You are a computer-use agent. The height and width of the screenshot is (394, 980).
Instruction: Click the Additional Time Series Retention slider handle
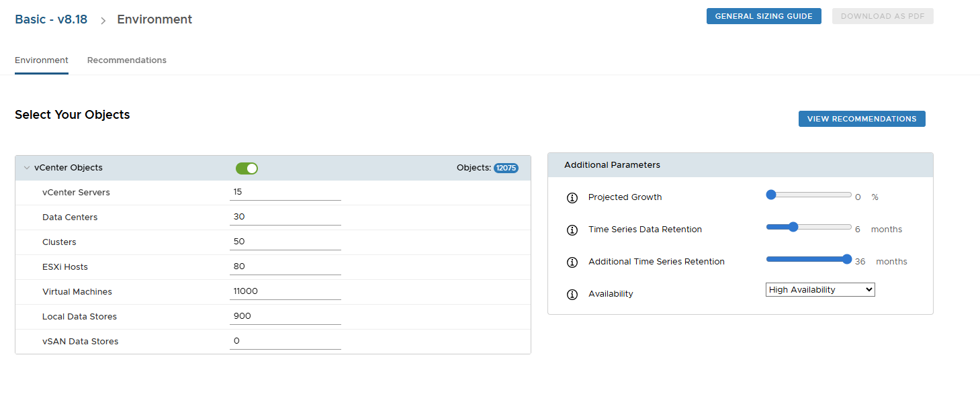(x=847, y=259)
